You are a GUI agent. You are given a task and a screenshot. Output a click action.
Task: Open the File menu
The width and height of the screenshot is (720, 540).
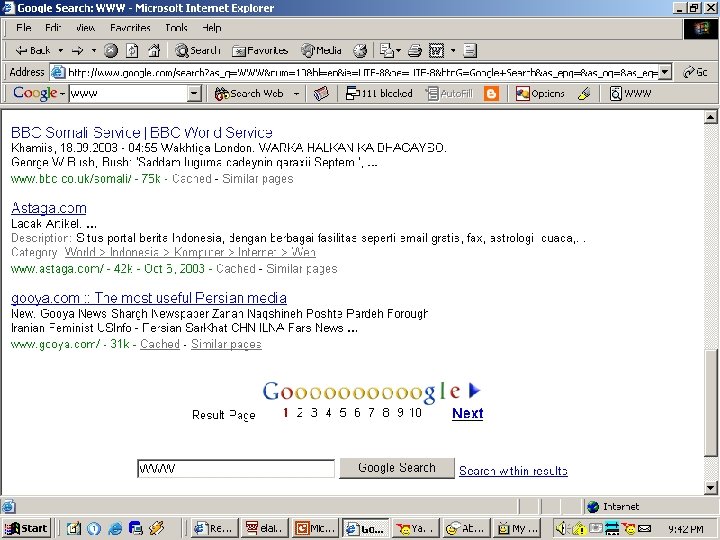pyautogui.click(x=23, y=28)
